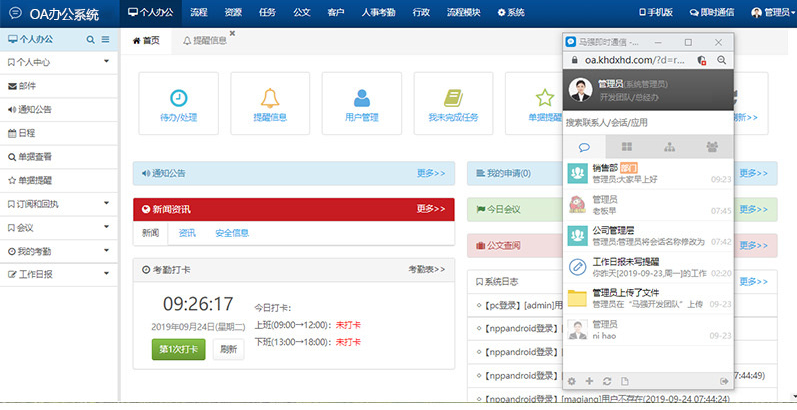Select organization structure tab in chat panel
Screen dimensions: 797x410
[669, 147]
